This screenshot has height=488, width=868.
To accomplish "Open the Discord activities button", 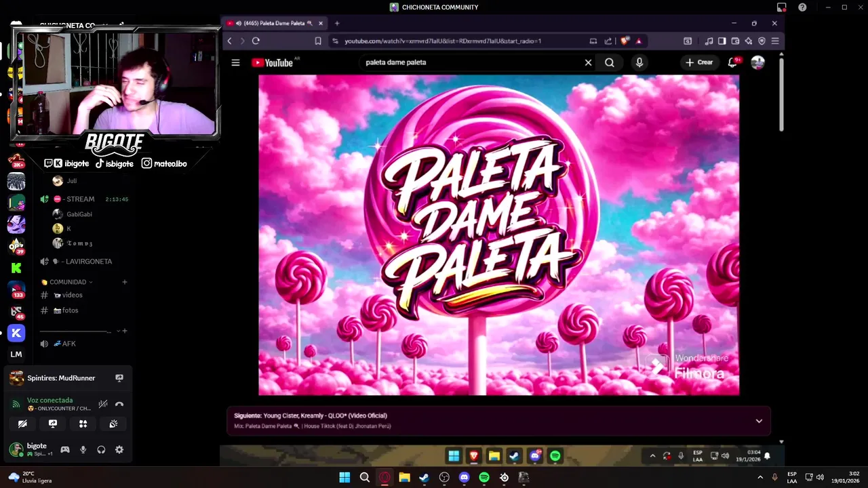I will (83, 424).
